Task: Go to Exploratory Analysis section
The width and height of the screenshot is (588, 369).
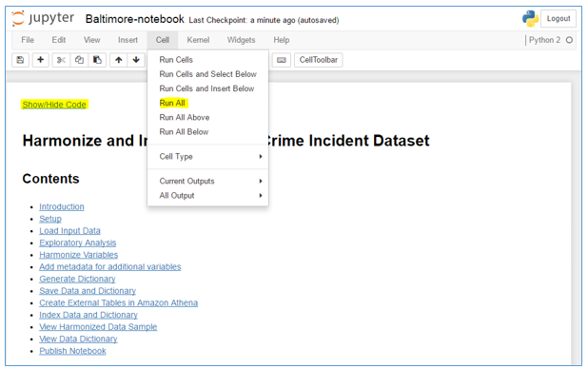Action: tap(78, 243)
